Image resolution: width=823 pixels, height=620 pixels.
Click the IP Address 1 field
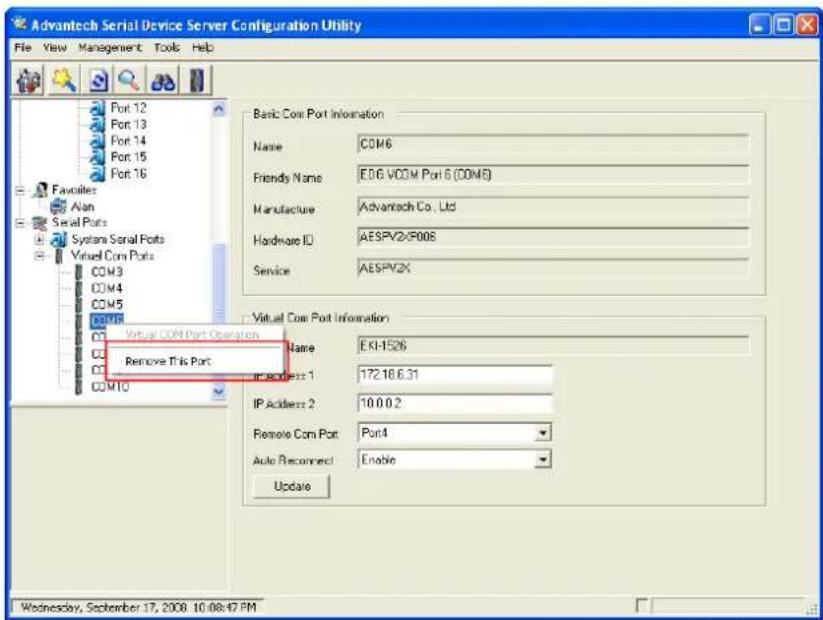(455, 375)
